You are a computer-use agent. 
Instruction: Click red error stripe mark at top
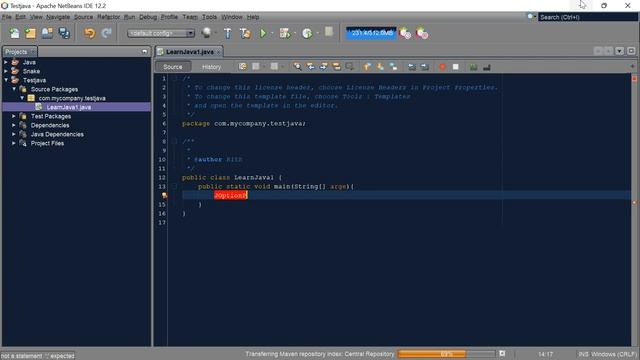point(635,78)
